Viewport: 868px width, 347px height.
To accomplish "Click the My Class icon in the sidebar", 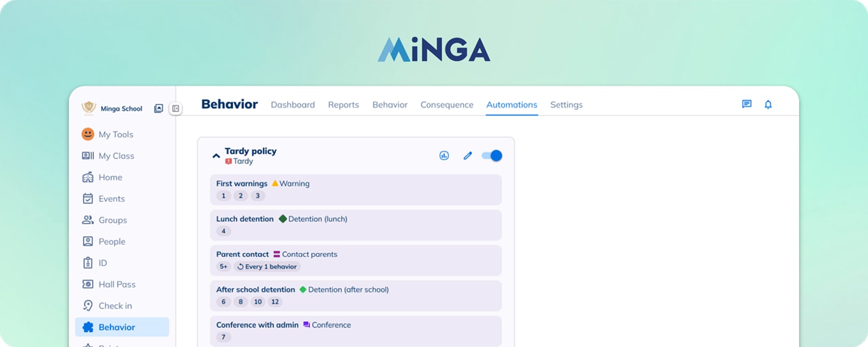I will [x=88, y=155].
